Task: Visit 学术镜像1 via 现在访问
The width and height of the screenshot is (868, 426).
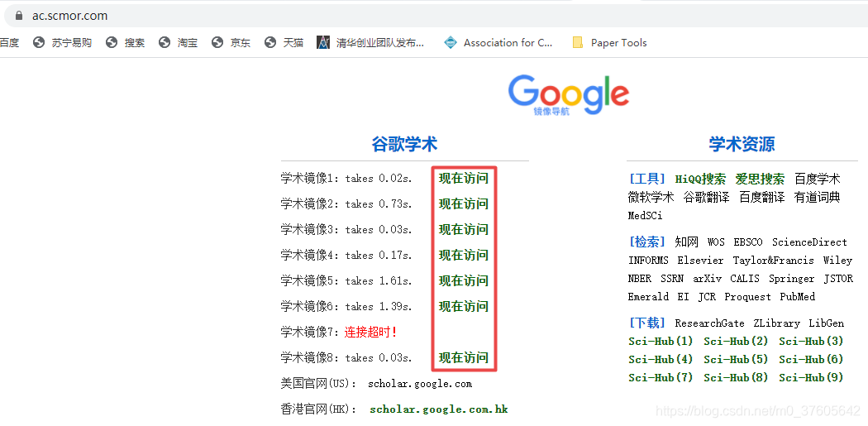Action: click(x=463, y=179)
